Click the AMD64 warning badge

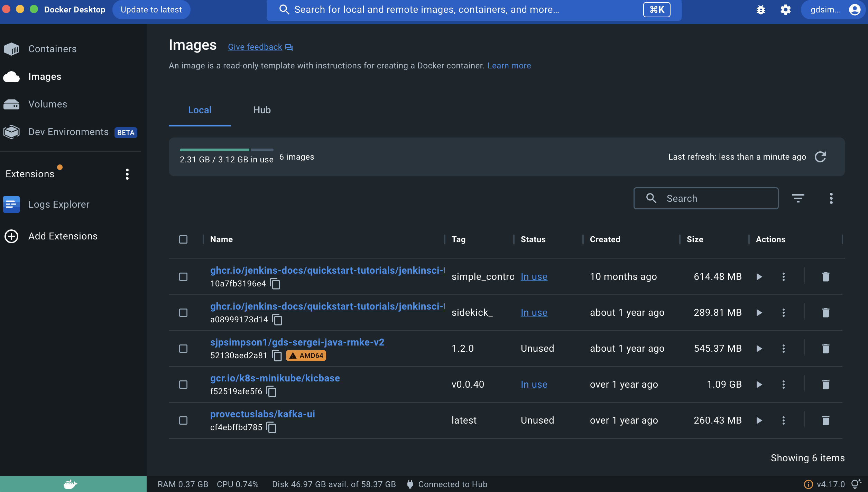pos(306,356)
